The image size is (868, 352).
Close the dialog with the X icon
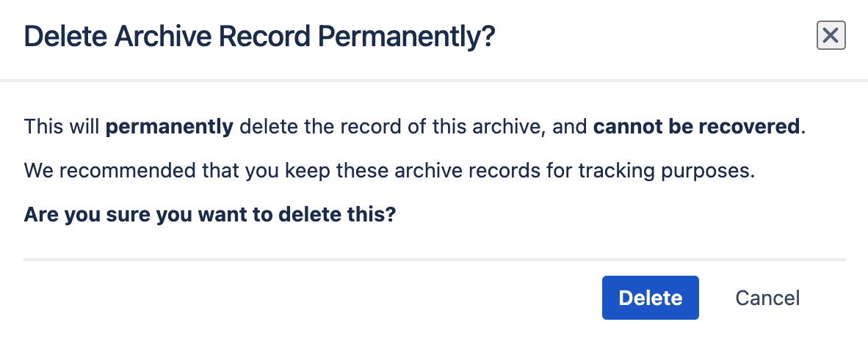coord(831,35)
